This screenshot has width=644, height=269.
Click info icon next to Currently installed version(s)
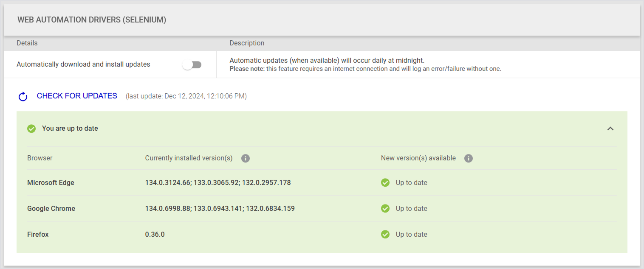246,158
